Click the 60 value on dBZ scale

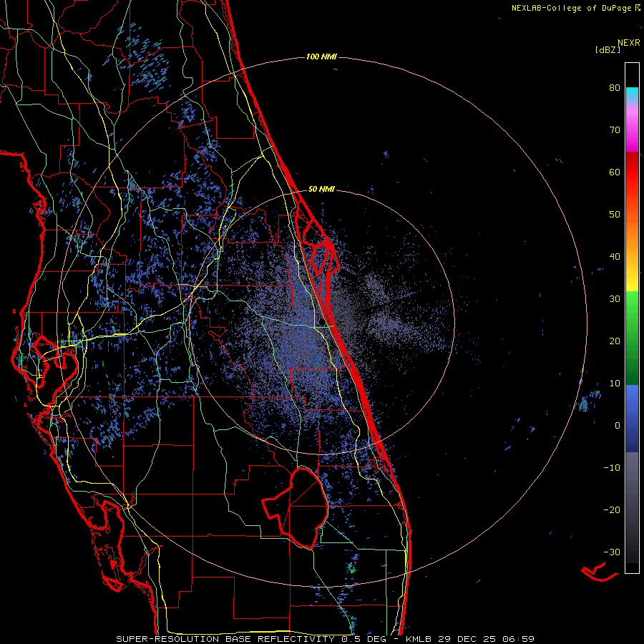click(x=615, y=172)
